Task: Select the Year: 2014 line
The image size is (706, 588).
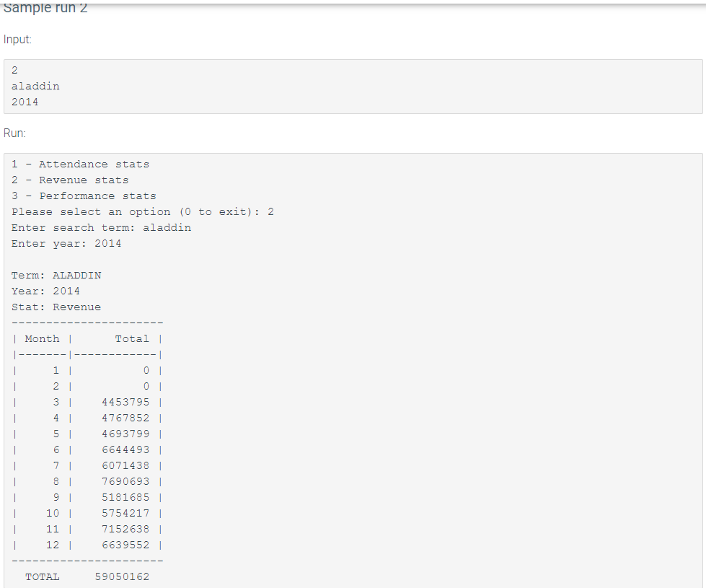Action: [44, 291]
